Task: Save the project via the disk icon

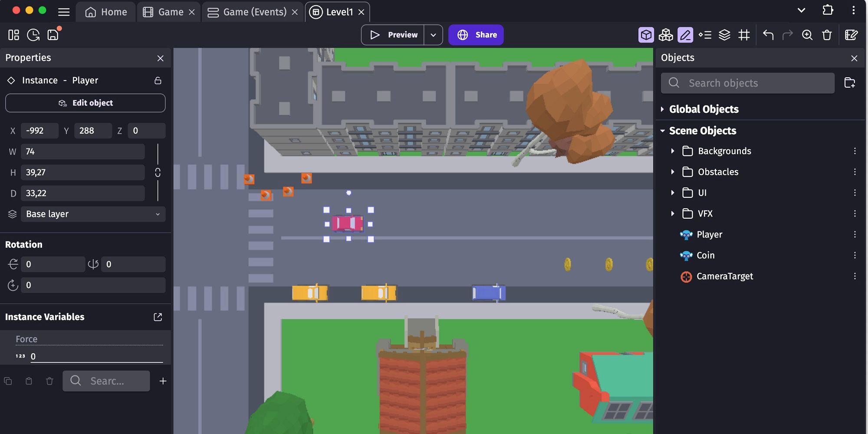Action: [53, 35]
